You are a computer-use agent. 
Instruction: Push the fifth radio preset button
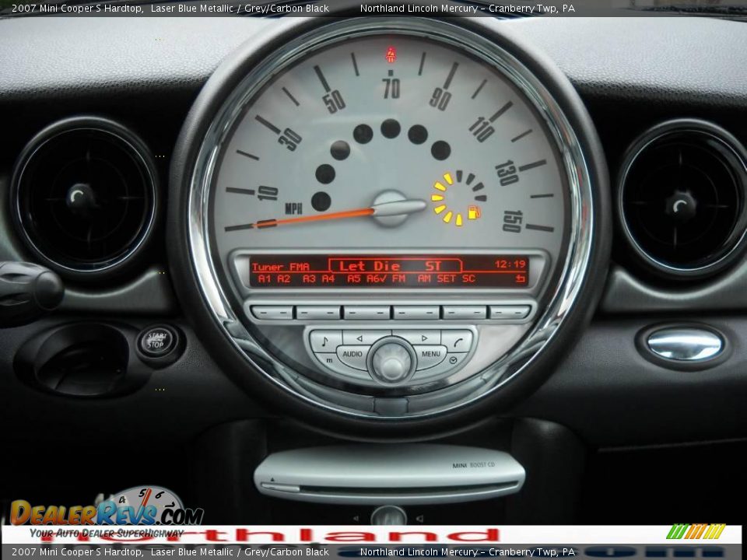click(x=464, y=313)
